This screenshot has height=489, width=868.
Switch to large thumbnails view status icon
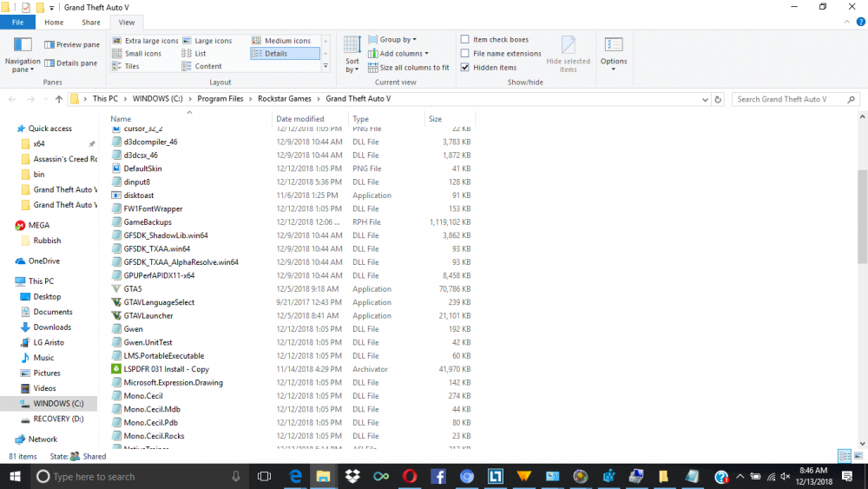tap(858, 456)
